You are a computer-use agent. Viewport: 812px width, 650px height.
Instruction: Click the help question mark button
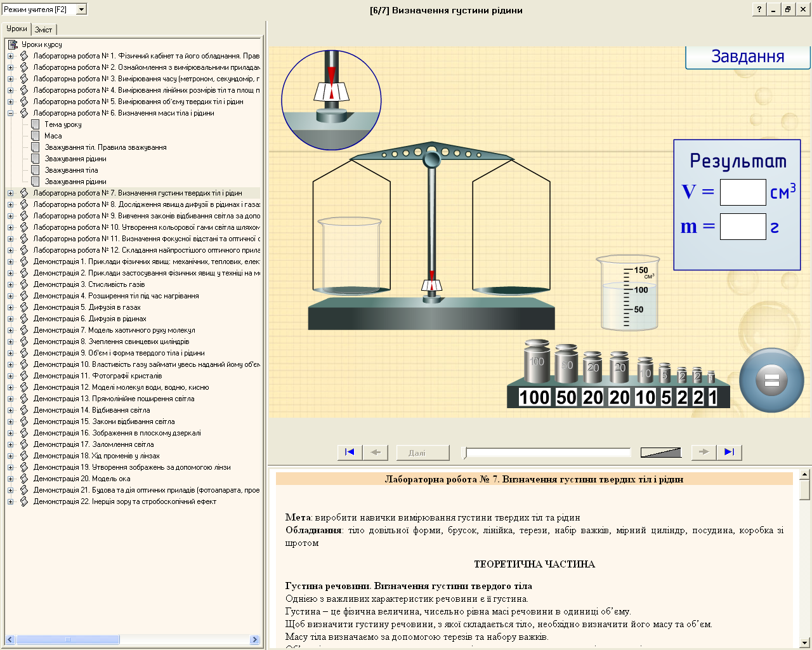(x=759, y=10)
